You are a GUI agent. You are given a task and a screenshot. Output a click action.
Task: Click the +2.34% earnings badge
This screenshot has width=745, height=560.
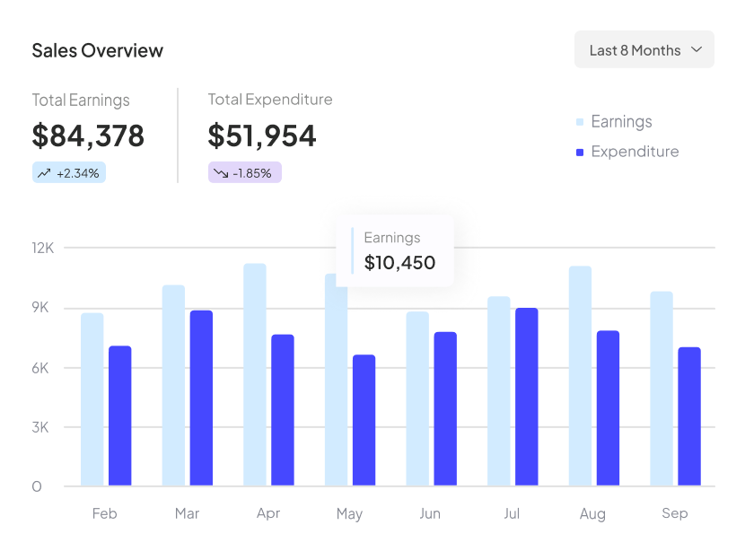pos(69,173)
